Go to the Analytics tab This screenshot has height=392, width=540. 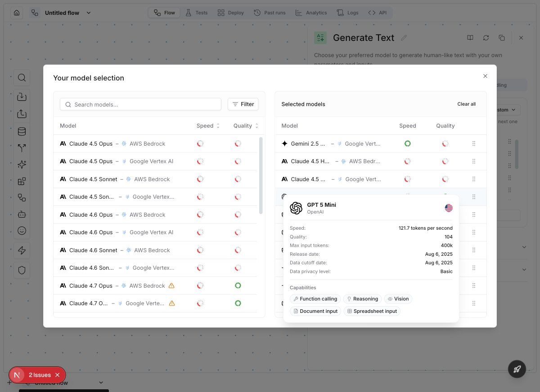point(311,13)
